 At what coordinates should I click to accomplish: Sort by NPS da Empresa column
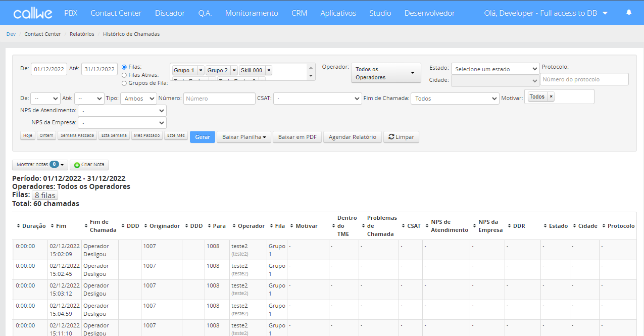coord(487,226)
